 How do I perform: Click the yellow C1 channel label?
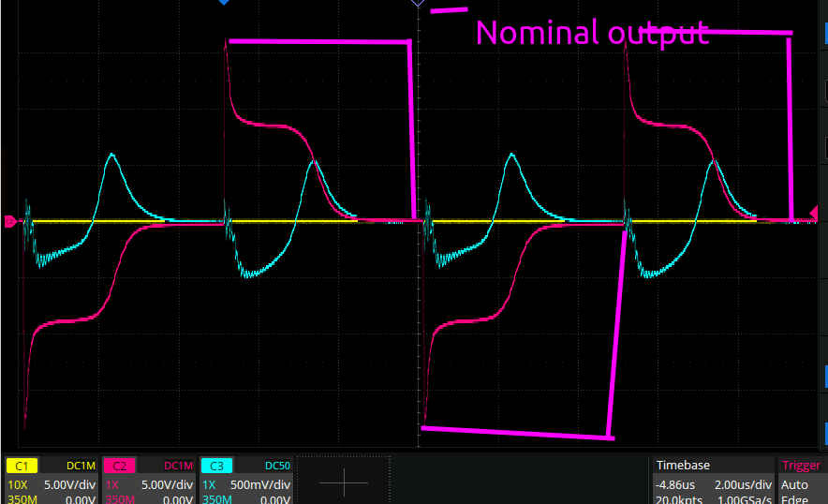click(x=22, y=466)
